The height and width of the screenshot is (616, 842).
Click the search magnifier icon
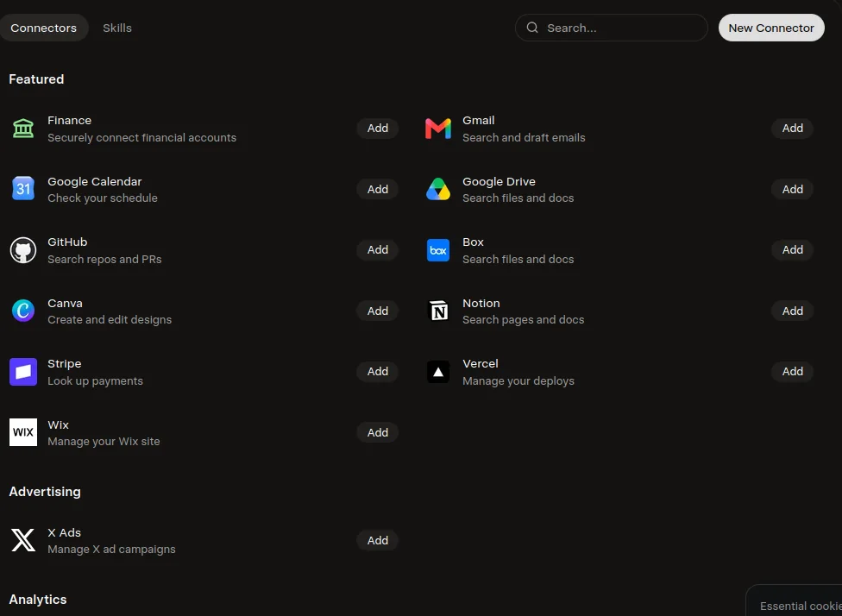532,28
